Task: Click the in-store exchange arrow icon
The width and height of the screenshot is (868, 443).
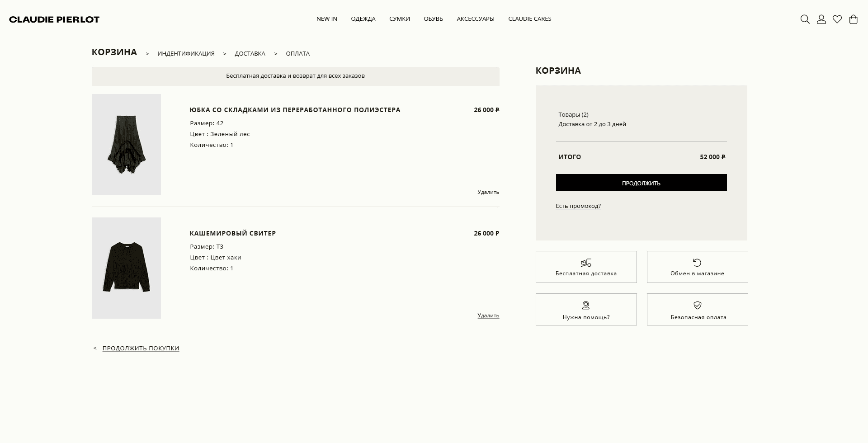Action: (697, 263)
